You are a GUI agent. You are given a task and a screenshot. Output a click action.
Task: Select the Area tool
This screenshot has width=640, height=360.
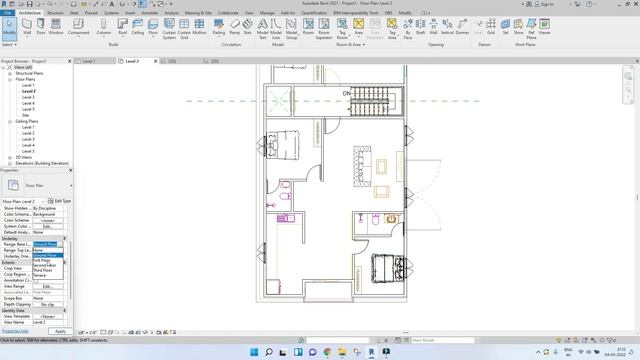pos(358,27)
